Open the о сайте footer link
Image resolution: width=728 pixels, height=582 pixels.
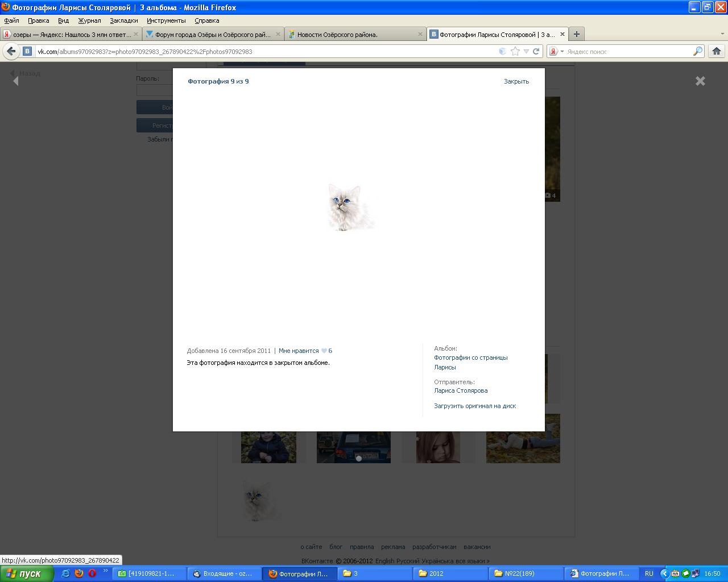311,547
